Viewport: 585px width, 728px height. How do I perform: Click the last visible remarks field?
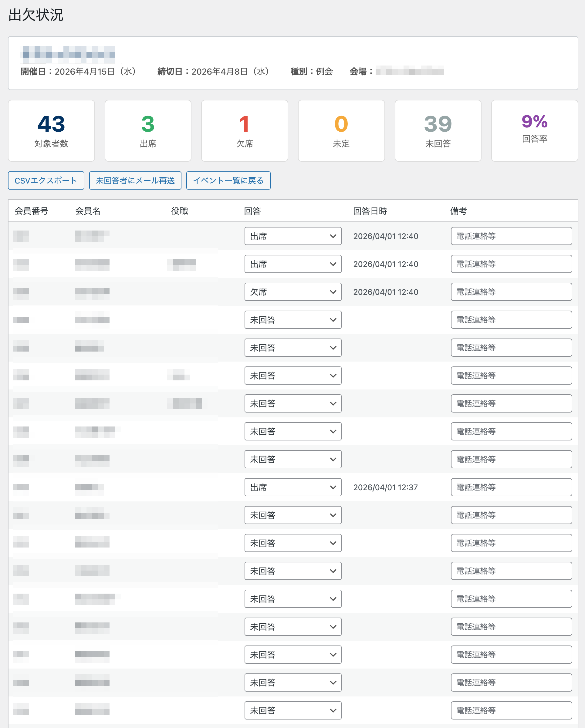[x=511, y=710]
